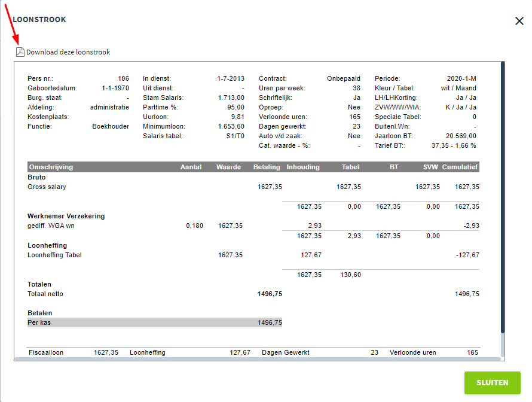This screenshot has height=402, width=532.
Task: Click the Betaling column header
Action: [x=267, y=167]
